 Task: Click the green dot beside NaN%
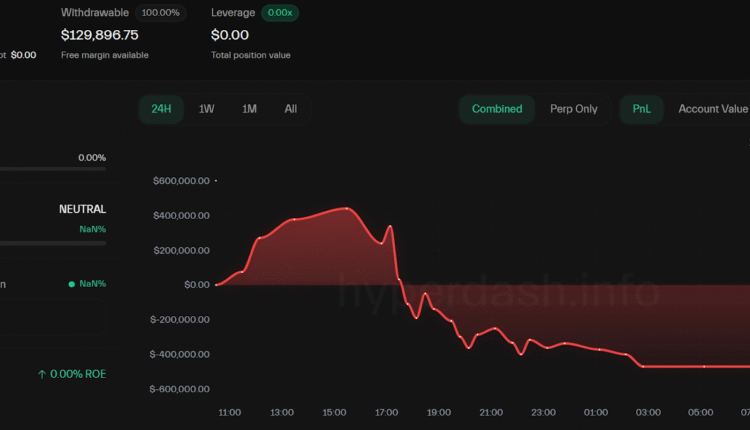[x=71, y=284]
